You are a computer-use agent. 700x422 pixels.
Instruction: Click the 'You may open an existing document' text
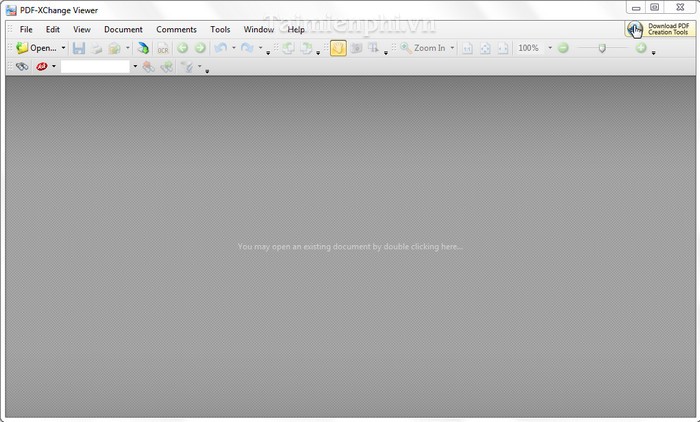[x=350, y=247]
